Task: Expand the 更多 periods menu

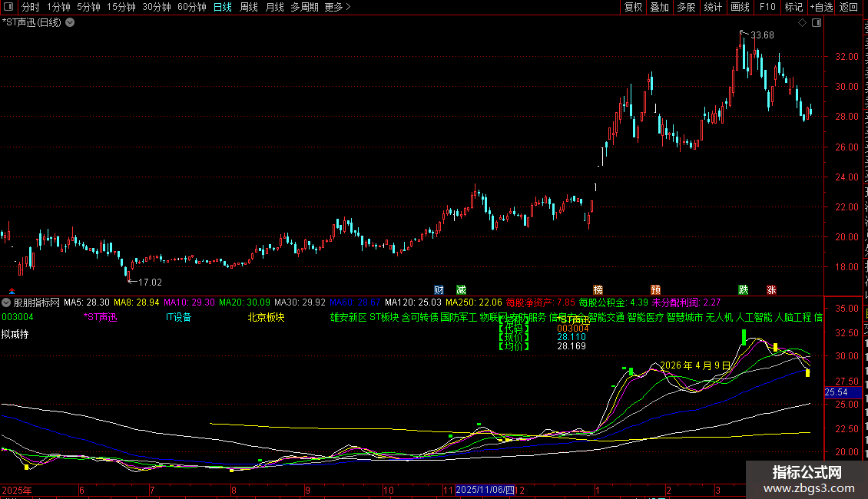Action: [x=338, y=7]
